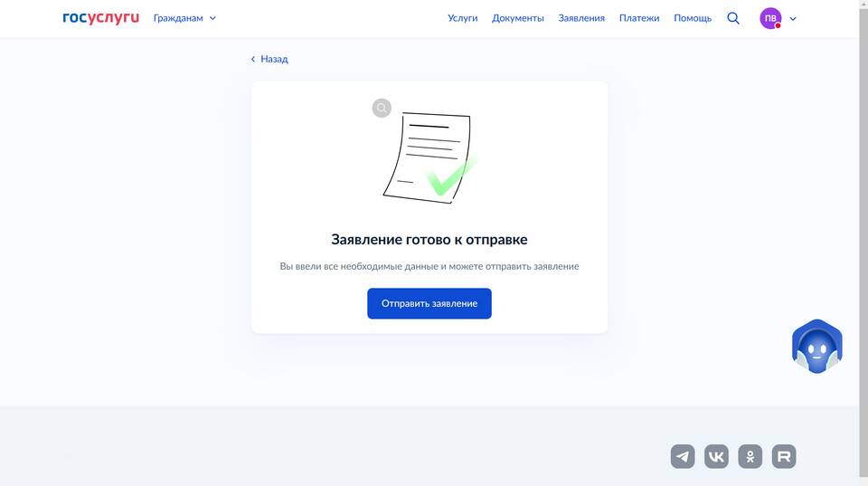Click the Rutube icon in the footer
This screenshot has height=486, width=868.
click(x=784, y=456)
